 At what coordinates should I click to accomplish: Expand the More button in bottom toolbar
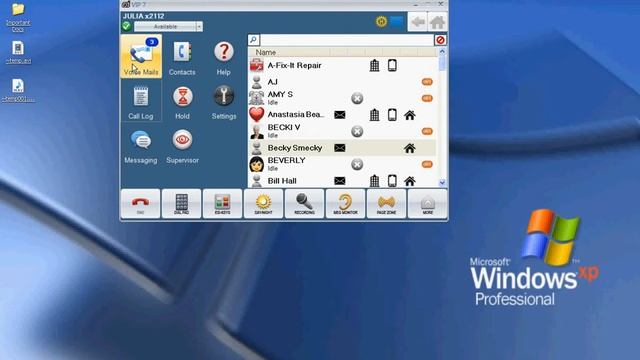[427, 204]
